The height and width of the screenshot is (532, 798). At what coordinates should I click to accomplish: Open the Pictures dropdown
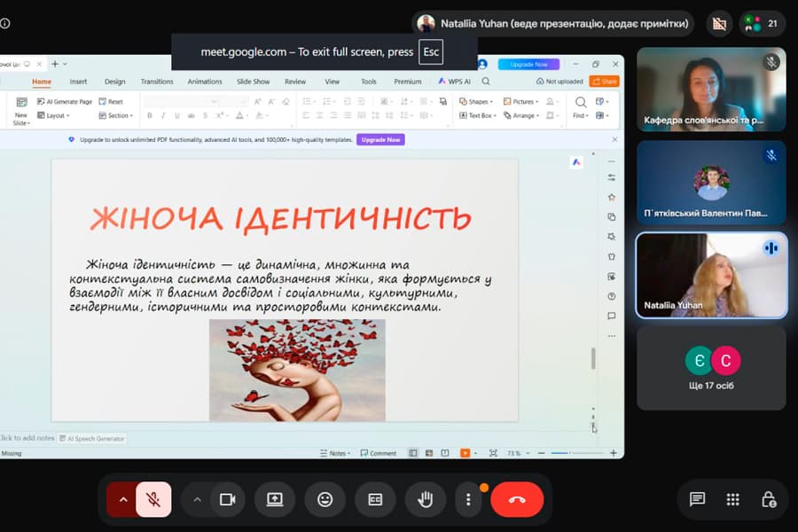[x=520, y=101]
